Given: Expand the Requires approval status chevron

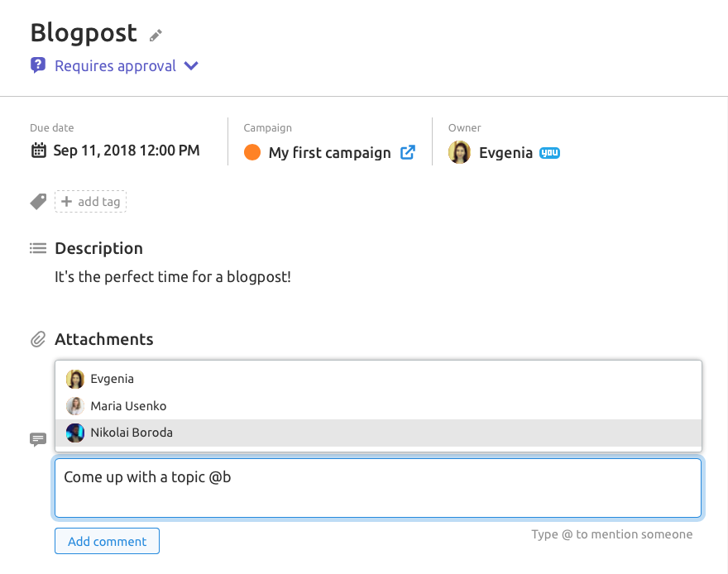Looking at the screenshot, I should click(x=191, y=66).
